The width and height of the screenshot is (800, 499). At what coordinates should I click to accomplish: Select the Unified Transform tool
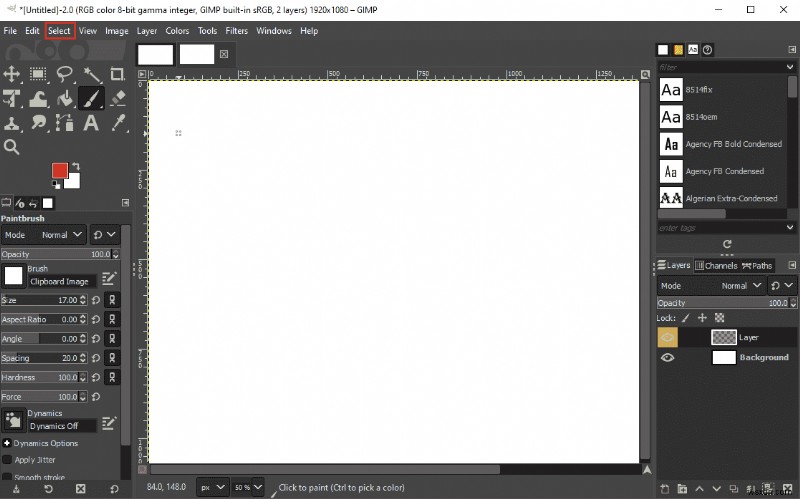[11, 98]
